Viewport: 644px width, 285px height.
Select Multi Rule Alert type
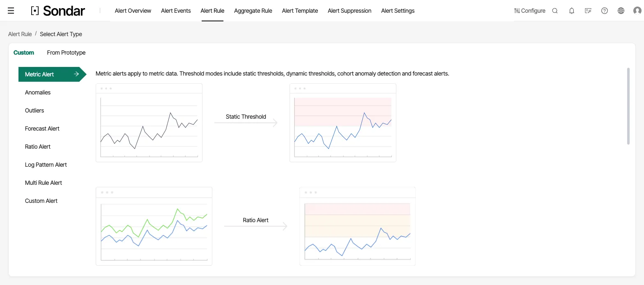pos(44,183)
